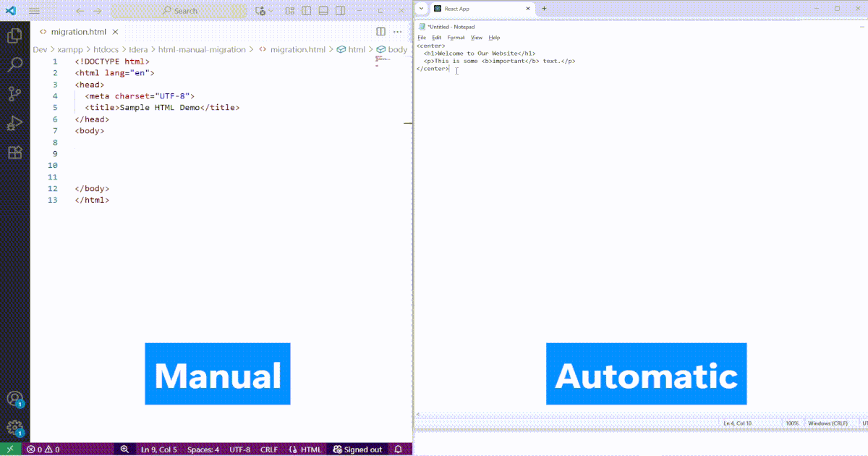Split the editor using the top-right icon

(381, 31)
